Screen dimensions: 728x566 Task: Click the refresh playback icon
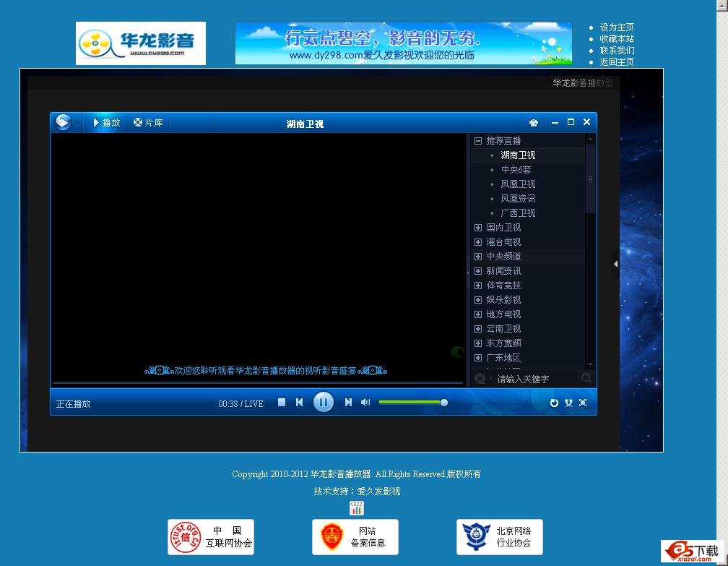click(554, 402)
